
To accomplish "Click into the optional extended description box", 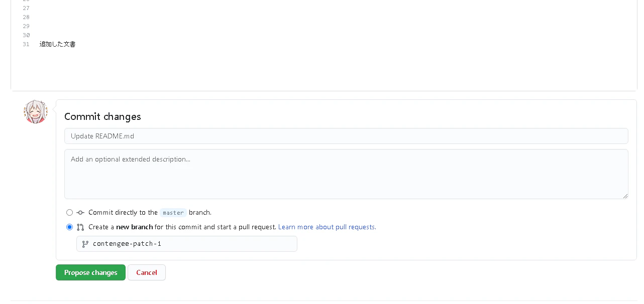I will click(346, 174).
